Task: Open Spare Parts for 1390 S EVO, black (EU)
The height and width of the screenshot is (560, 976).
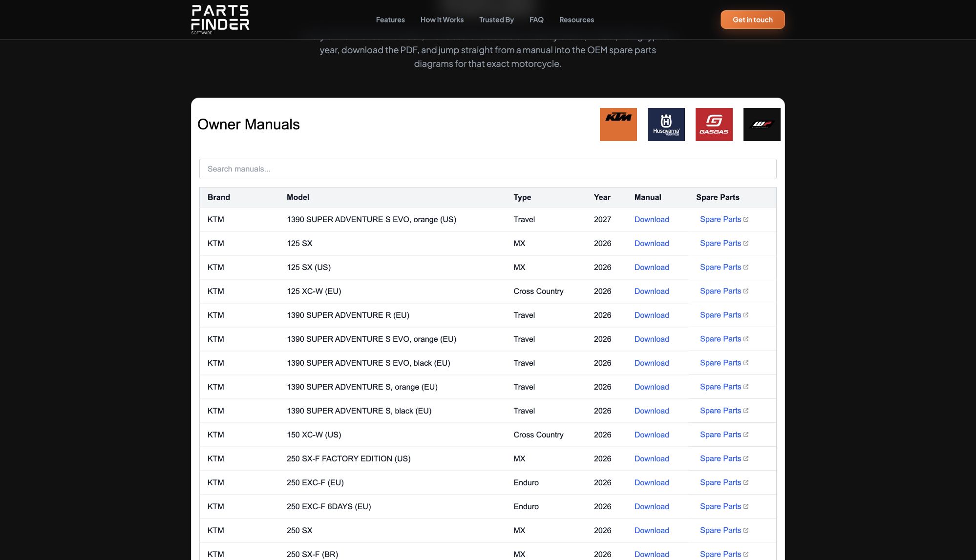Action: (724, 363)
